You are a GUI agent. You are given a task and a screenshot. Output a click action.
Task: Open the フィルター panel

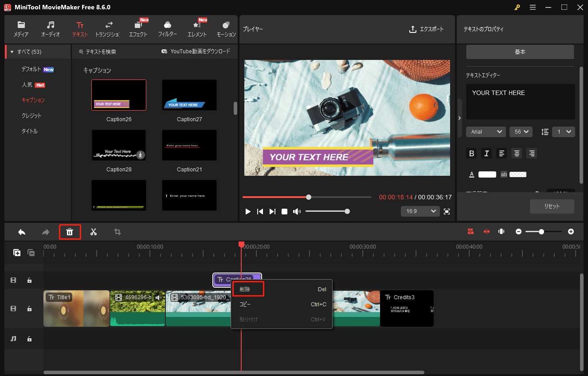click(167, 29)
